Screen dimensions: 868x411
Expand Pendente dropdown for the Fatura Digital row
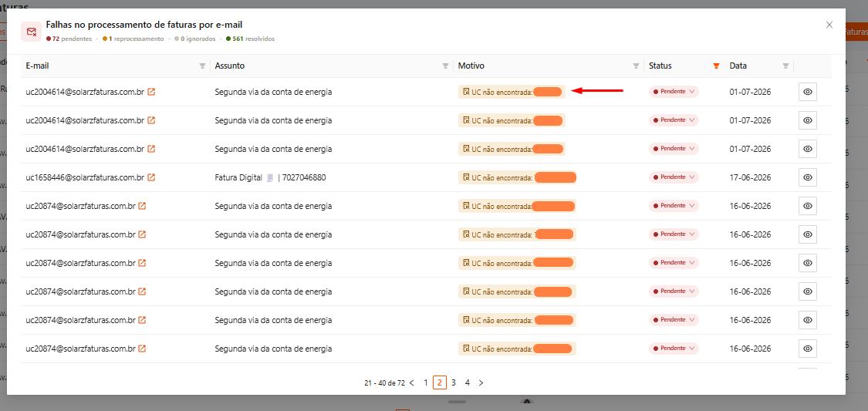pos(674,177)
